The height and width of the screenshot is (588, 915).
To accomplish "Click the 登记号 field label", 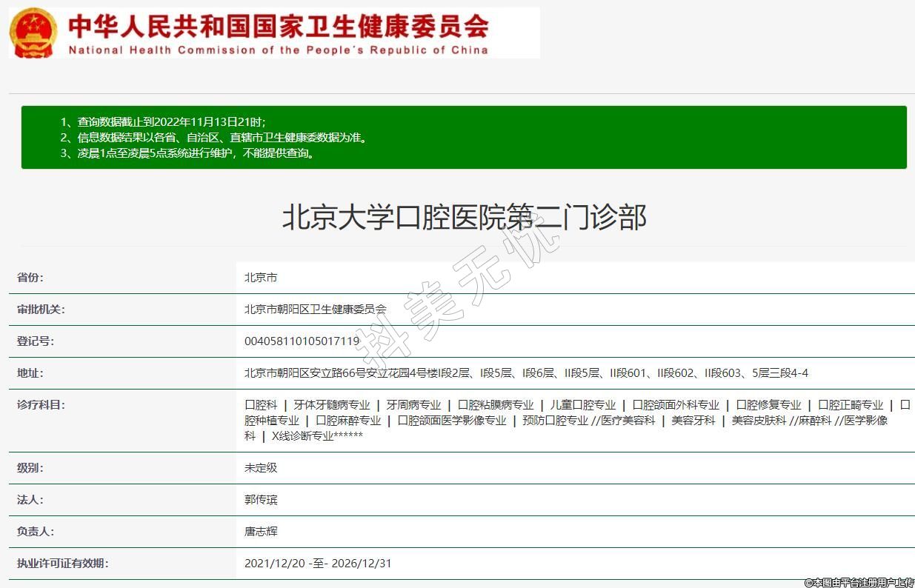I will [36, 341].
